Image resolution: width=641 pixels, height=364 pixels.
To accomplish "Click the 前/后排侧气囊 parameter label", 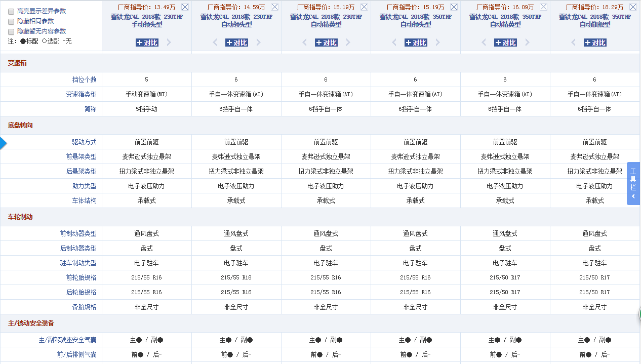I will click(76, 355).
